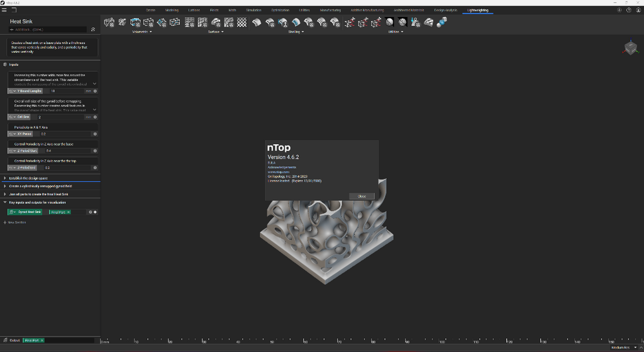Open the EULA link in About dialog
Image resolution: width=644 pixels, height=352 pixels.
coord(272,163)
